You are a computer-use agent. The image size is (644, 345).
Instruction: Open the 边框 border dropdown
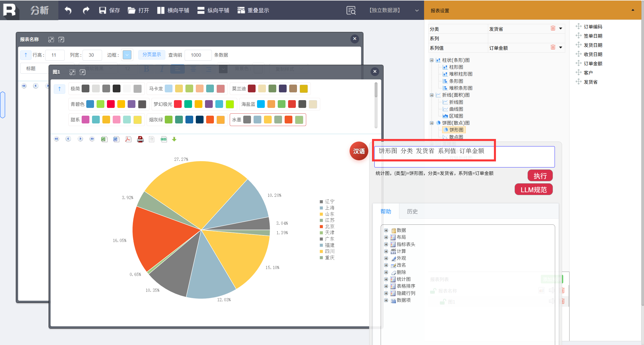127,55
